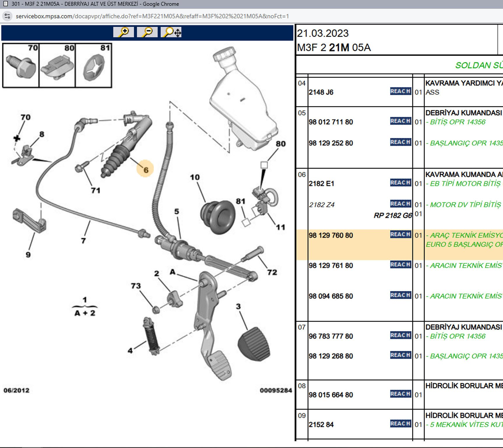503x448 pixels.
Task: Open the clip 80 thumbnail
Action: (57, 65)
